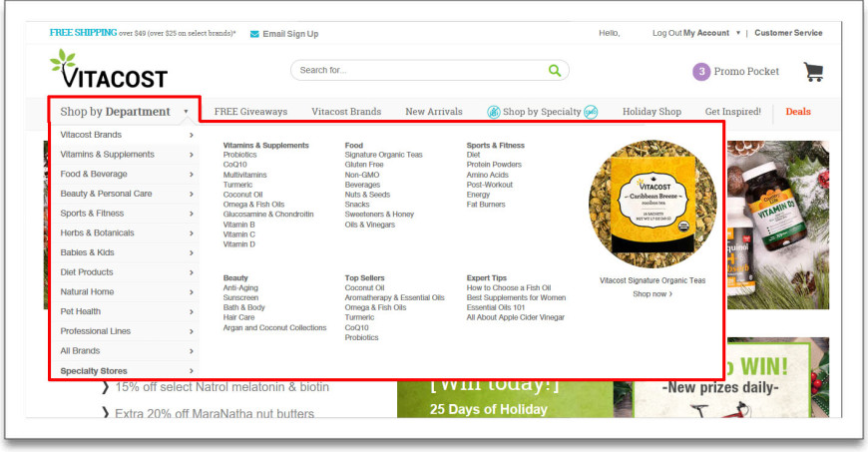Screen dimensions: 868x452
Task: Open the New Arrivals nav item
Action: (x=433, y=112)
